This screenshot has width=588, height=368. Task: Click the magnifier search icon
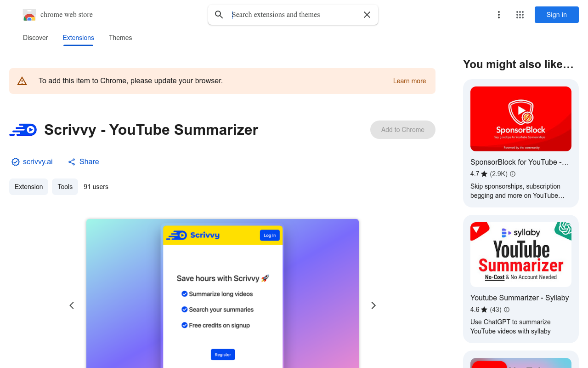[x=219, y=15]
